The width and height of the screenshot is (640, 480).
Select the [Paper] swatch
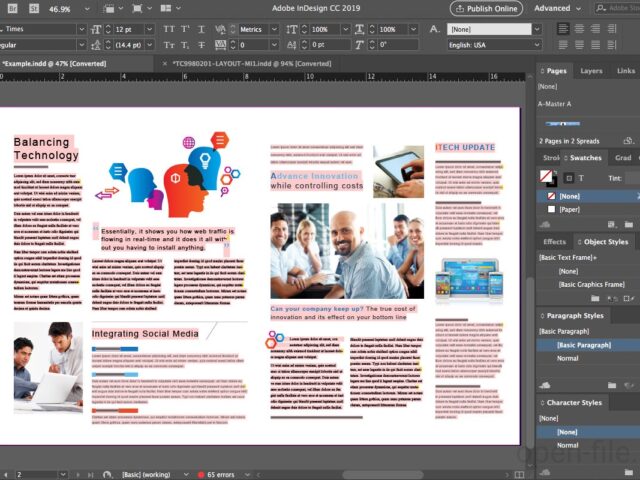click(x=570, y=210)
